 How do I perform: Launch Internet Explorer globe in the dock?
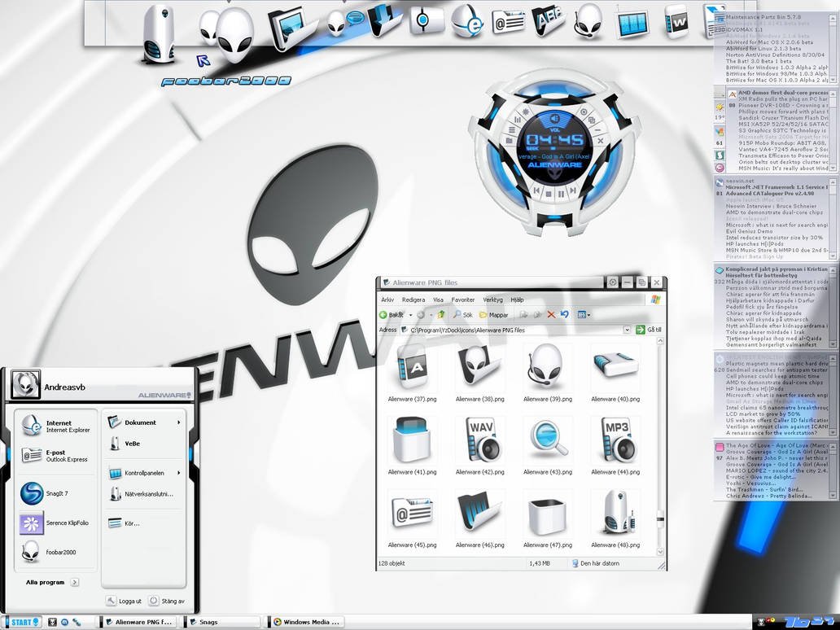466,21
